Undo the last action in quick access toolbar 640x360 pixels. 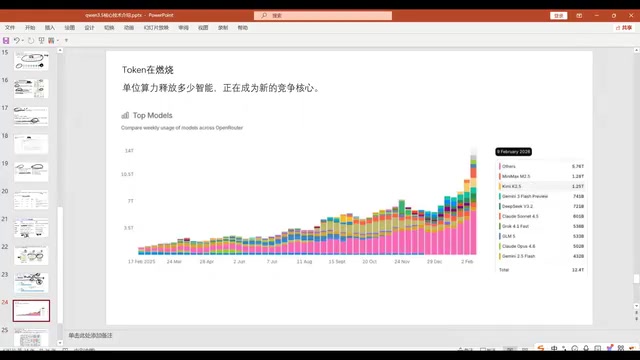tap(16, 40)
